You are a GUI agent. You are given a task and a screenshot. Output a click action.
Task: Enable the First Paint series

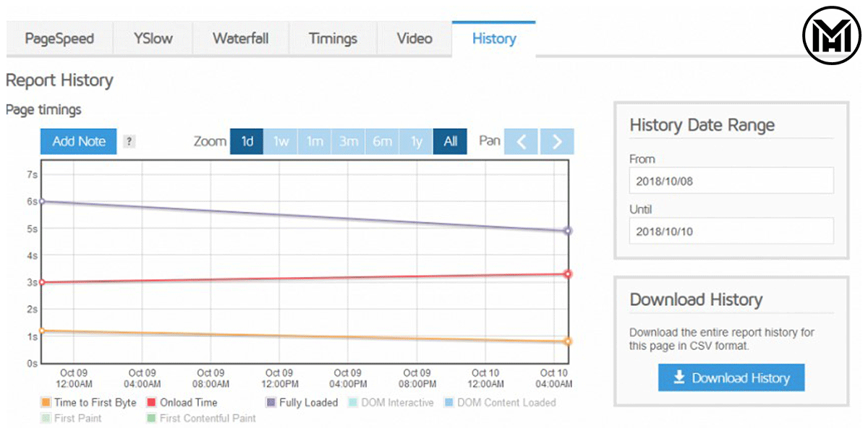coord(71,418)
